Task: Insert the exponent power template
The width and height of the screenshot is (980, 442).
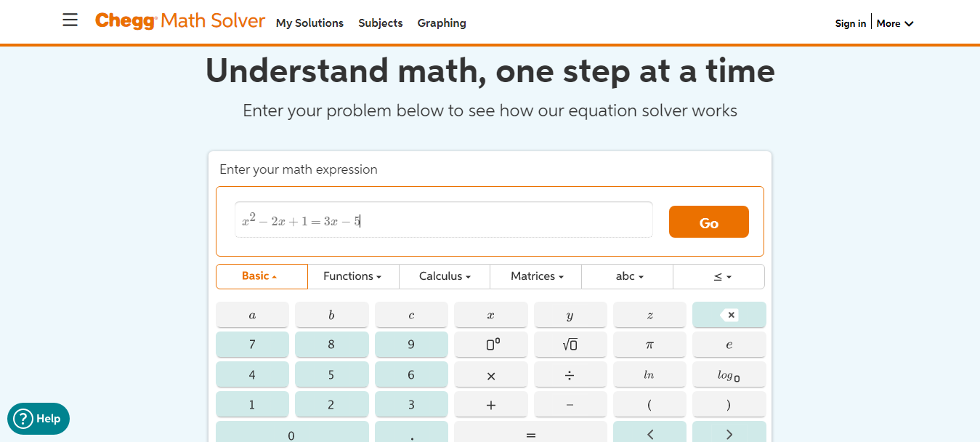Action: [491, 345]
